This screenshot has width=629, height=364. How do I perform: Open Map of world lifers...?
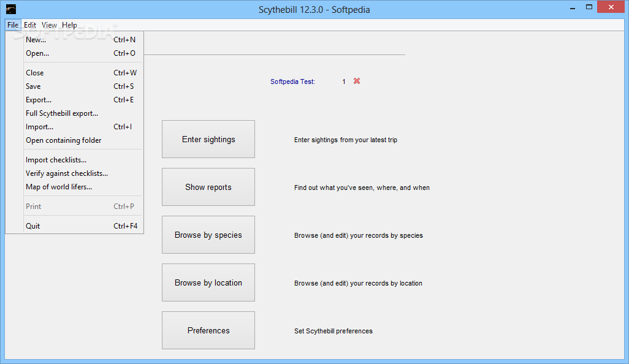pos(82,187)
